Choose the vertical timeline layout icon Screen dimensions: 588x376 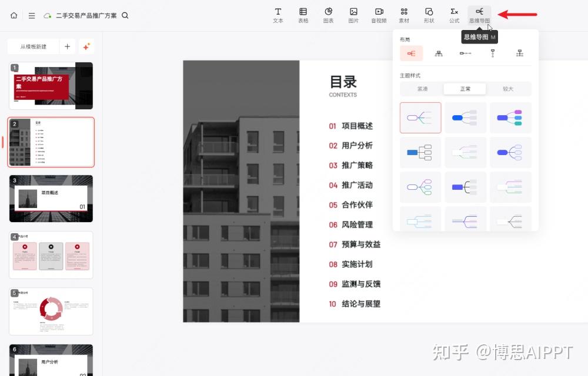tap(492, 53)
